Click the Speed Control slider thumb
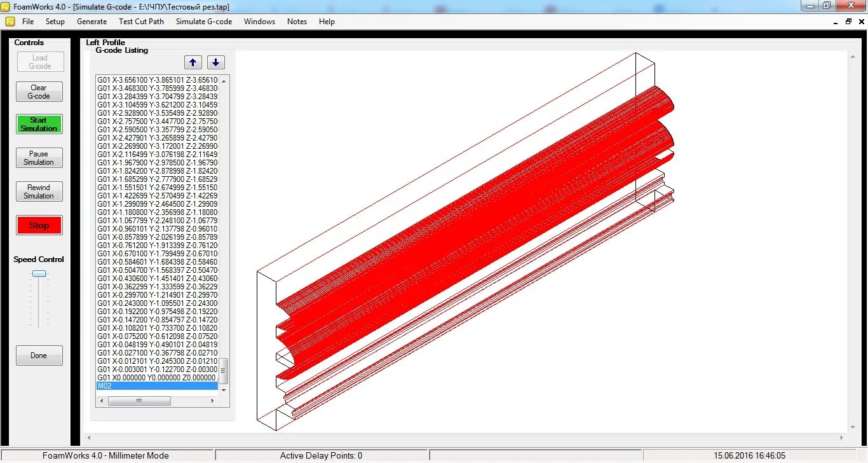This screenshot has height=463, width=868. coord(39,273)
